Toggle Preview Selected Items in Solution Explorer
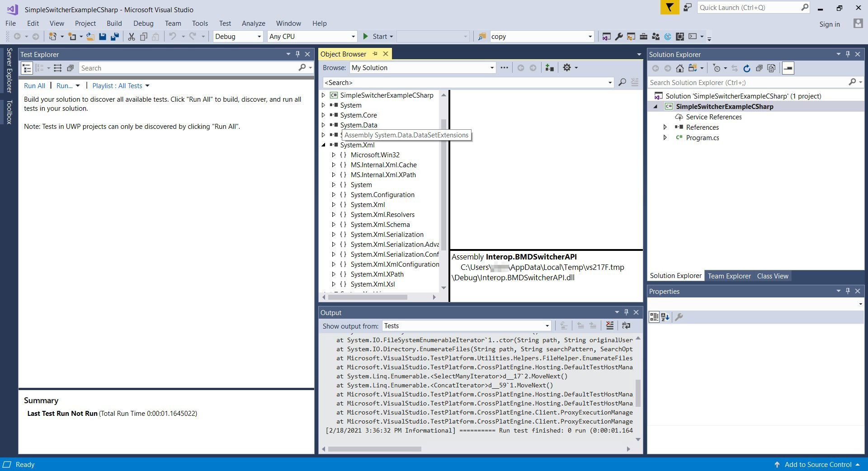Image resolution: width=868 pixels, height=471 pixels. click(788, 68)
